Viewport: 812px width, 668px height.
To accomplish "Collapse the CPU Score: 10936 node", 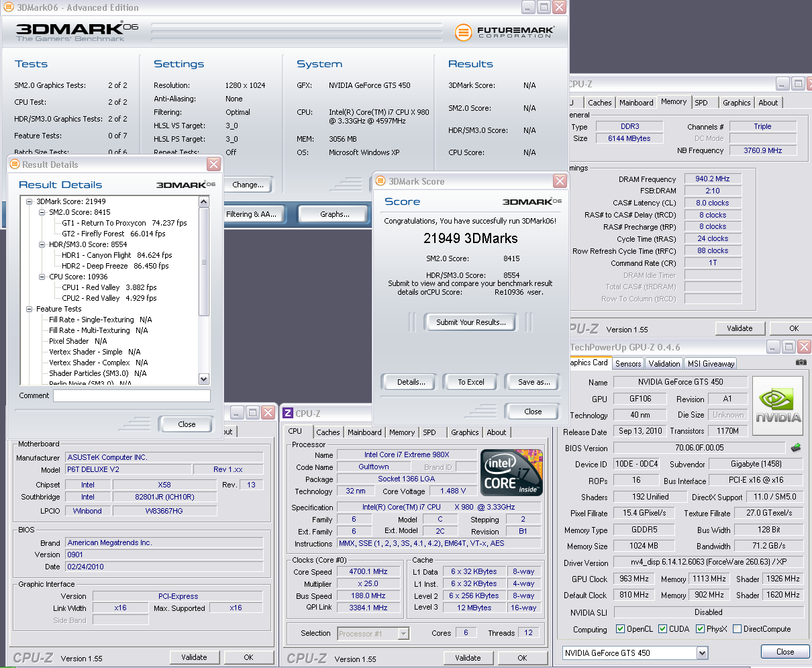I will coord(43,277).
